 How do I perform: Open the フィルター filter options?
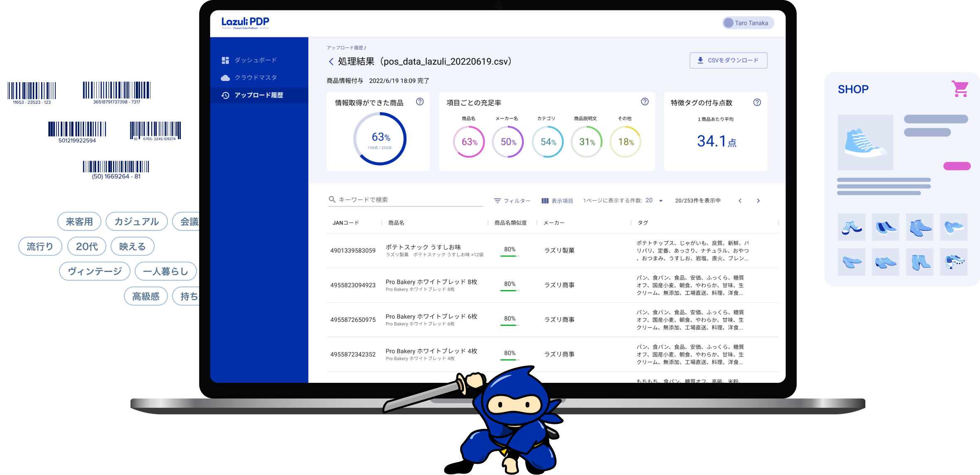pos(512,201)
